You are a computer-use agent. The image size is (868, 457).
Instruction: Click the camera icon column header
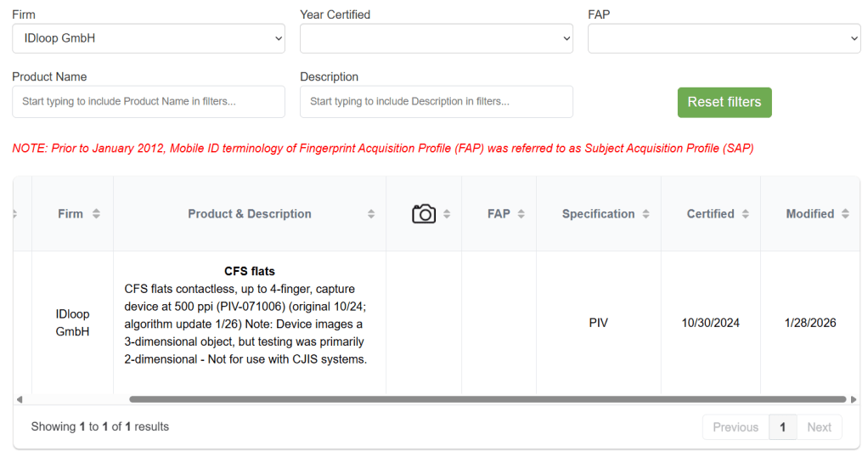click(x=423, y=214)
